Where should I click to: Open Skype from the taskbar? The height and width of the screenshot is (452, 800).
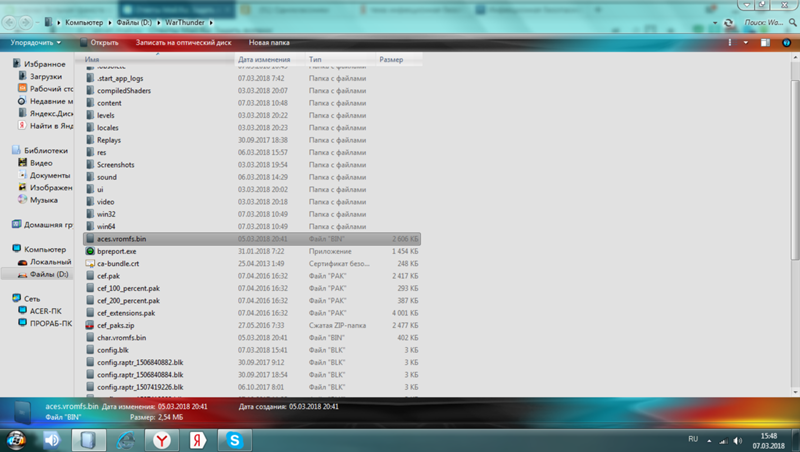coord(235,440)
